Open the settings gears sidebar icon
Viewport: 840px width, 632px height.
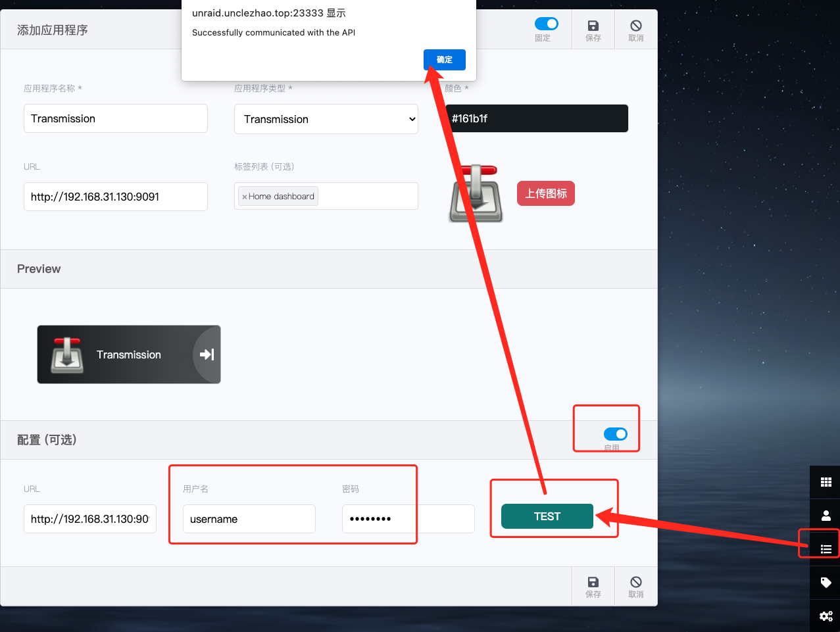coord(826,616)
